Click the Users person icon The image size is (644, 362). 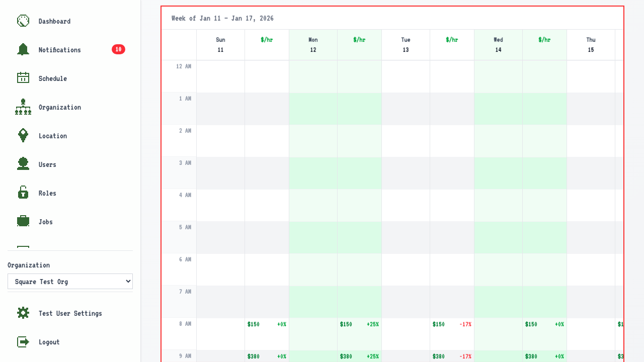point(23,164)
